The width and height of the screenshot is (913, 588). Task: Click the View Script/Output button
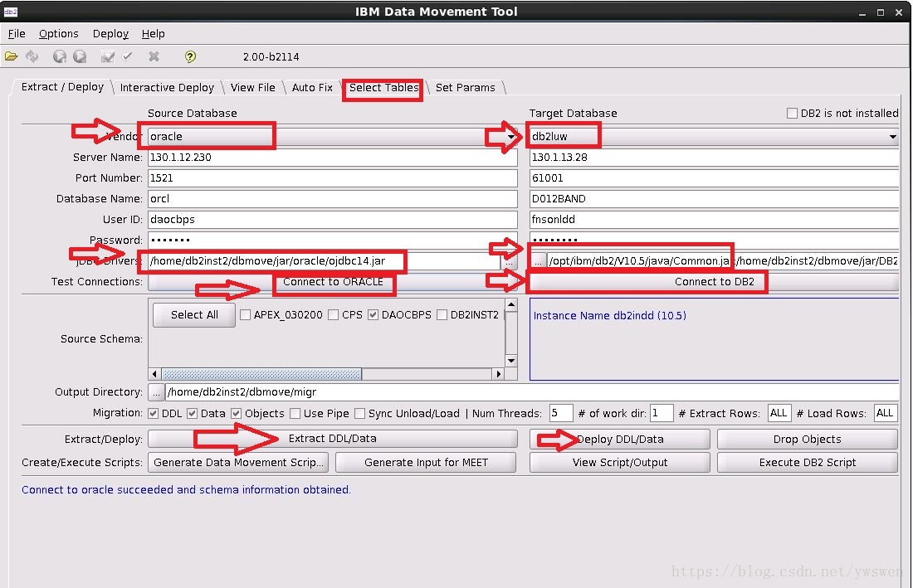pos(619,463)
